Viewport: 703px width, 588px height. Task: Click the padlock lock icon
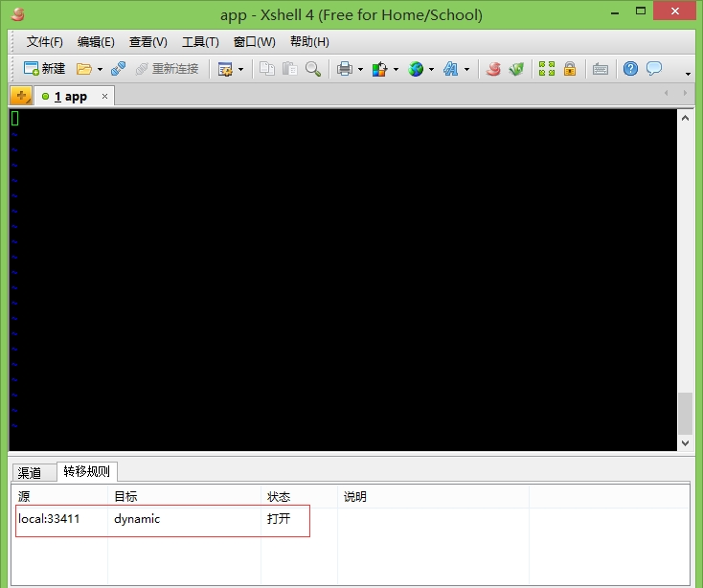570,69
